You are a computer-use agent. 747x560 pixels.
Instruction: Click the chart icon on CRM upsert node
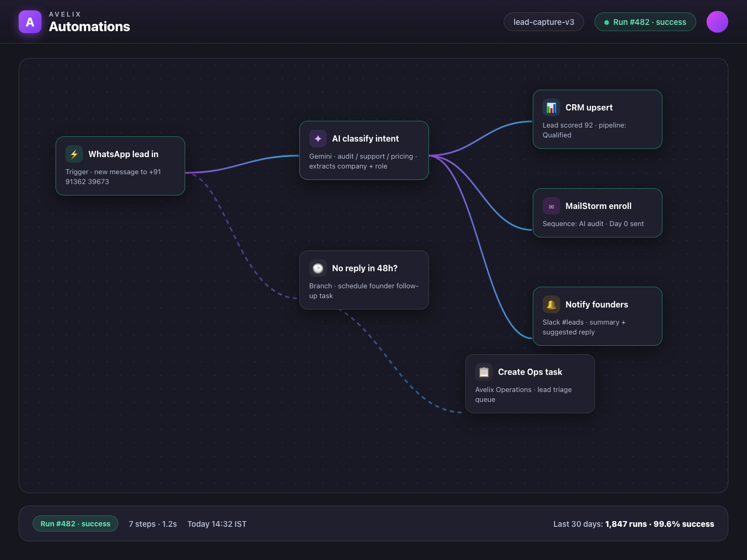tap(551, 107)
